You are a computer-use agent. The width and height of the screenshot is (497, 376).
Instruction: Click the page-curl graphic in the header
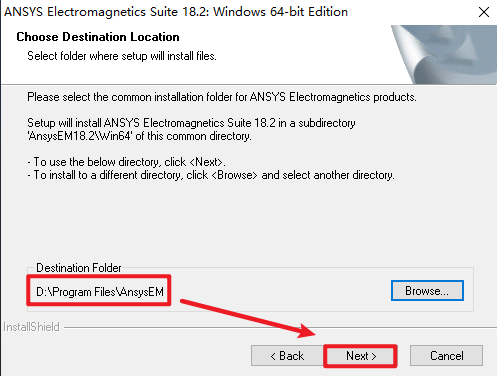pos(444,54)
